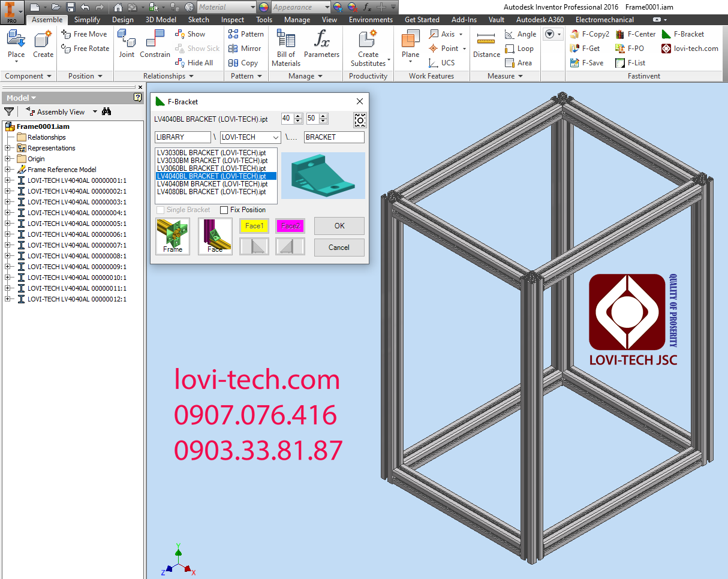The width and height of the screenshot is (728, 579).
Task: Run the F-Copy2 Fastinvent command
Action: click(x=589, y=34)
